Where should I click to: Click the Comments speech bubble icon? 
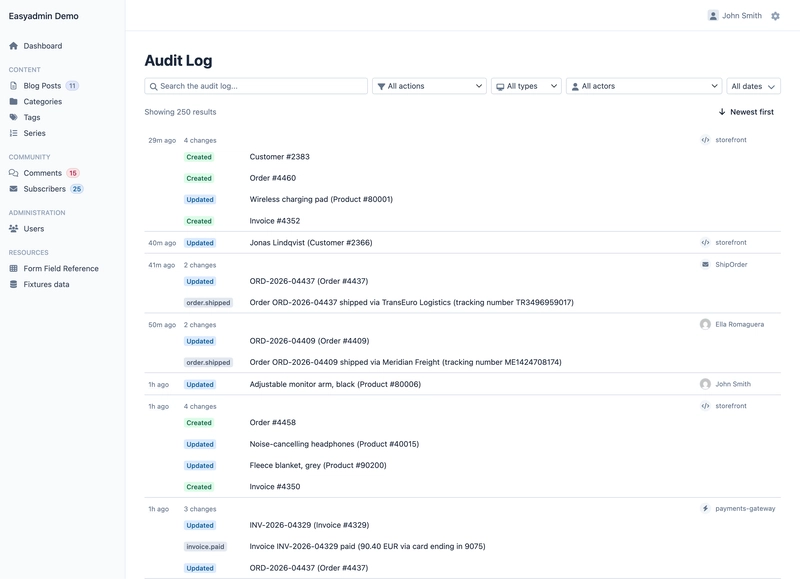(14, 173)
